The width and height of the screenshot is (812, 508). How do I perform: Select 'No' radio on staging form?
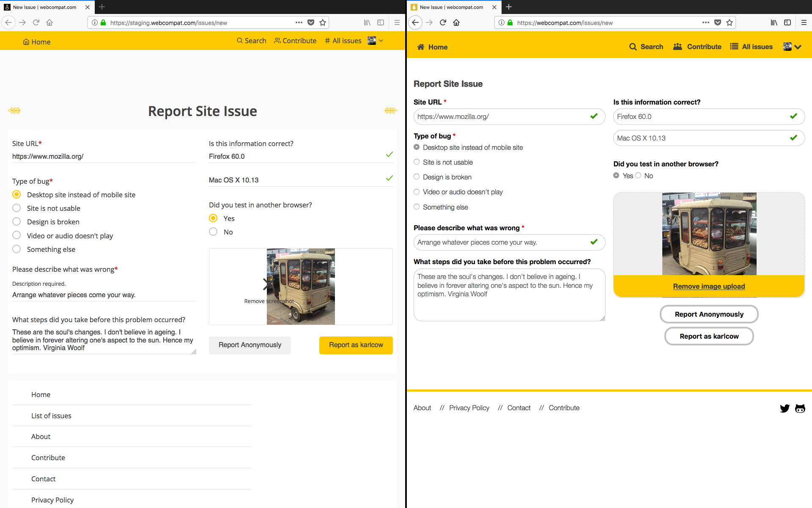[x=213, y=232]
